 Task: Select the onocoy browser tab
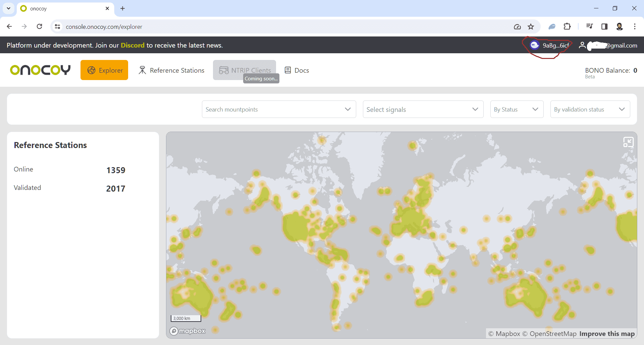(x=65, y=9)
